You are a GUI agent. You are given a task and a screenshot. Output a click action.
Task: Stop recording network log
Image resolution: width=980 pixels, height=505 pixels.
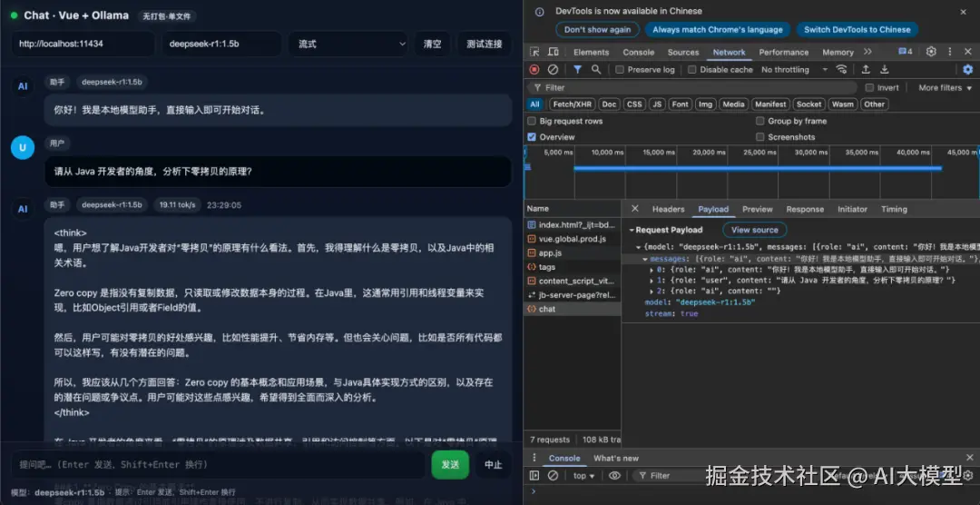[x=534, y=69]
